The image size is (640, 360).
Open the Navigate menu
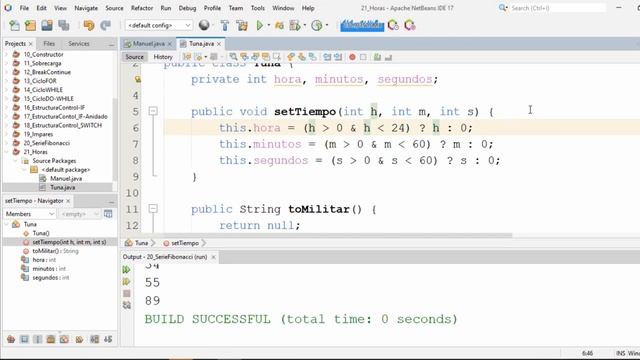coord(86,8)
